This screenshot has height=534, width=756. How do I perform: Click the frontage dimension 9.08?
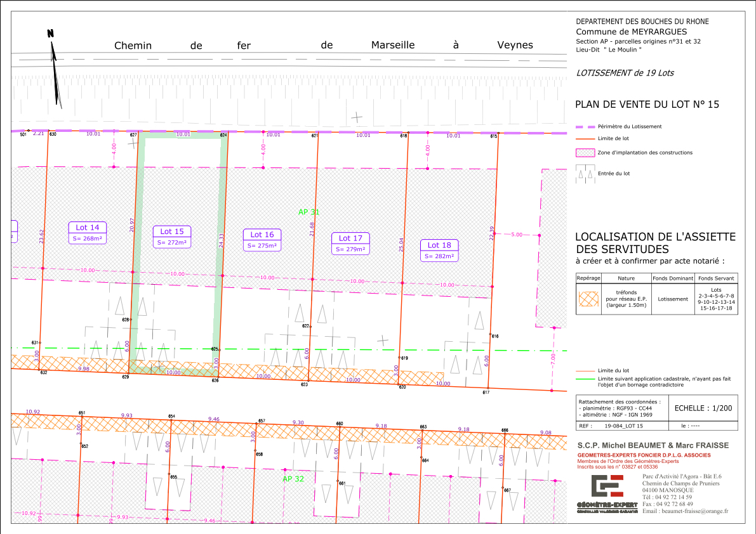tap(546, 433)
